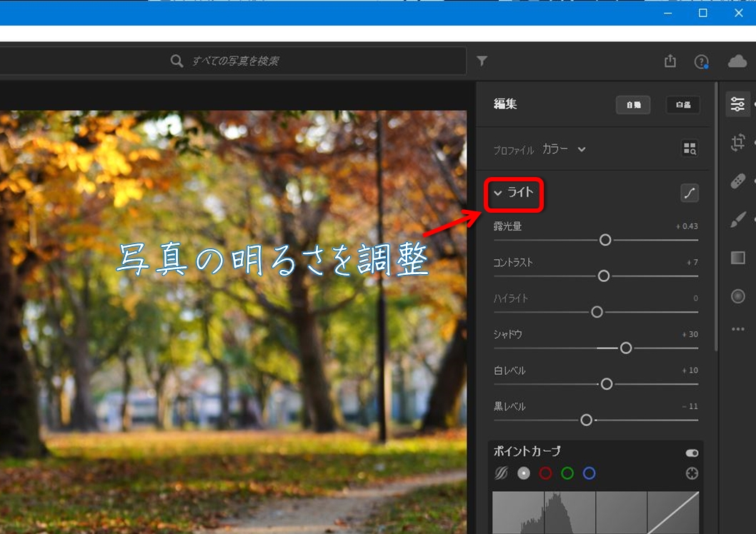Select the Linear Gradient tool
Image resolution: width=756 pixels, height=534 pixels.
[x=737, y=258]
